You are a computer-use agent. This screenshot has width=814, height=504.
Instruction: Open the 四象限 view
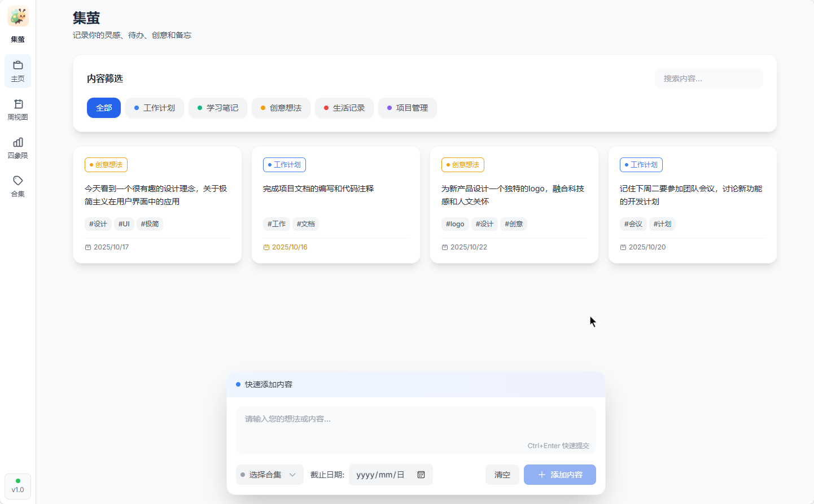tap(17, 148)
